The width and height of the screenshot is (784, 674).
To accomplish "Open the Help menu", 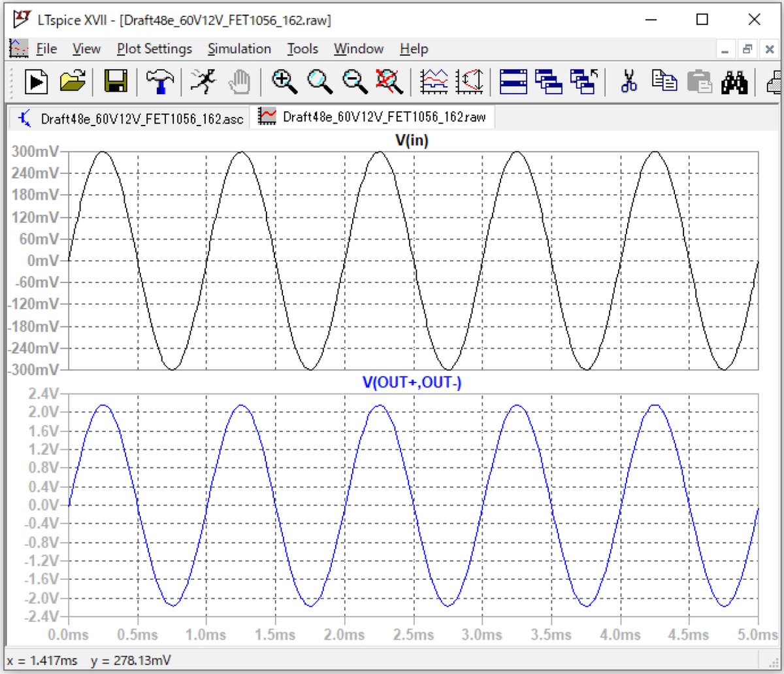I will tap(414, 49).
